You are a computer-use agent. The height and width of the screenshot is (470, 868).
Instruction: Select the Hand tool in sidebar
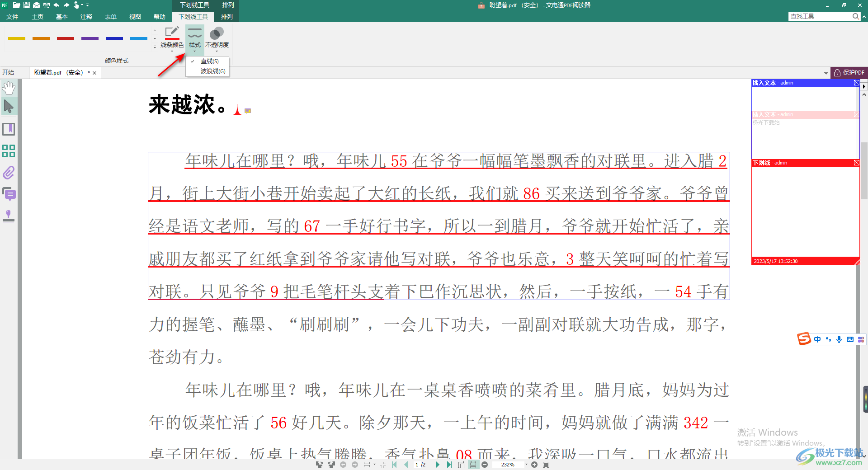pyautogui.click(x=9, y=88)
